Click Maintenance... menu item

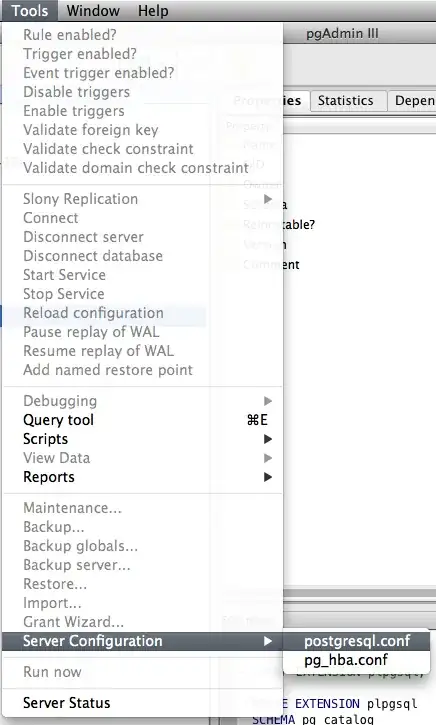coord(142,508)
